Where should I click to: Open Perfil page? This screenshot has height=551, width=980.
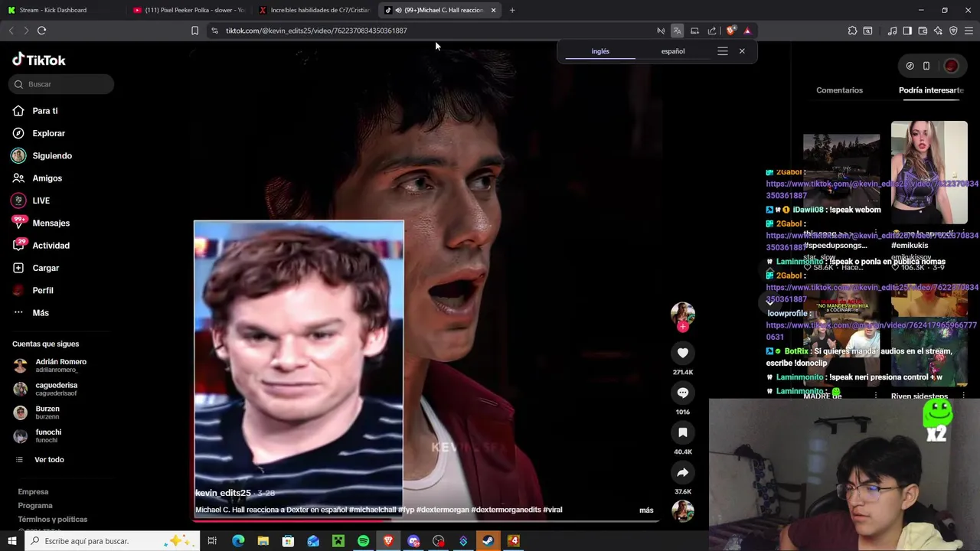[42, 290]
